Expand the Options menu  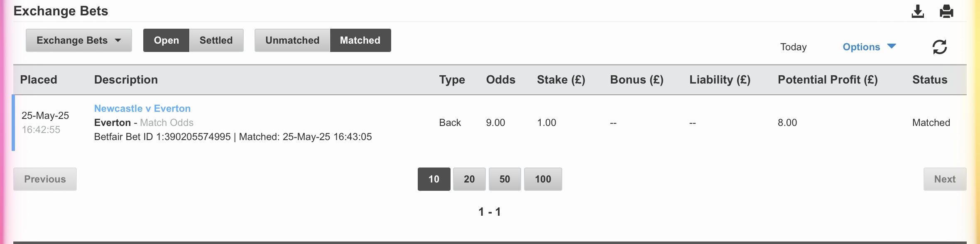coord(869,47)
